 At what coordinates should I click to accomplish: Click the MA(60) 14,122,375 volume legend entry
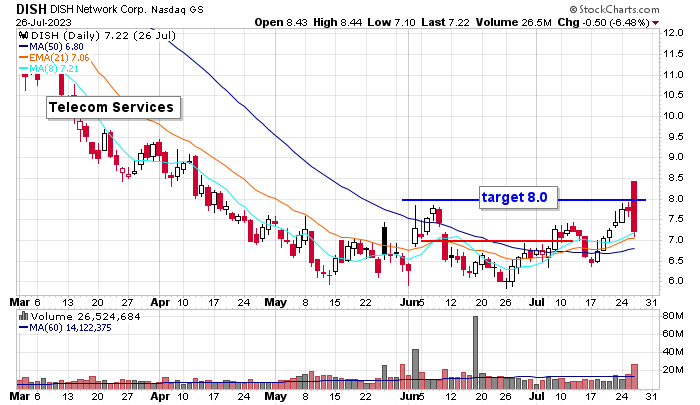pyautogui.click(x=70, y=328)
